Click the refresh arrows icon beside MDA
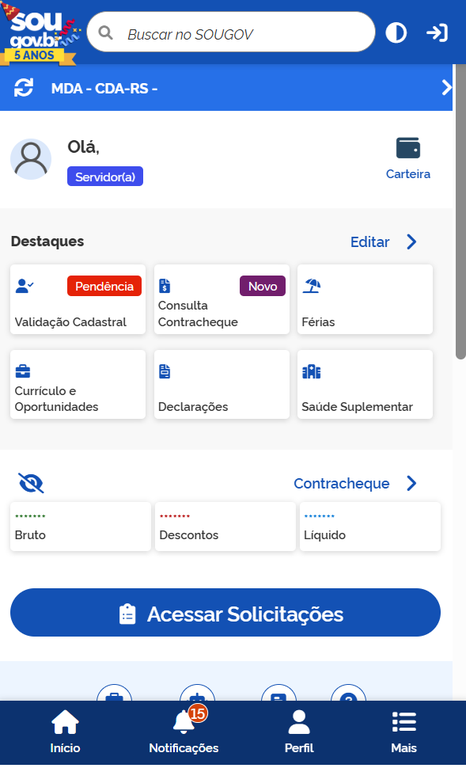The height and width of the screenshot is (768, 466). pyautogui.click(x=24, y=88)
